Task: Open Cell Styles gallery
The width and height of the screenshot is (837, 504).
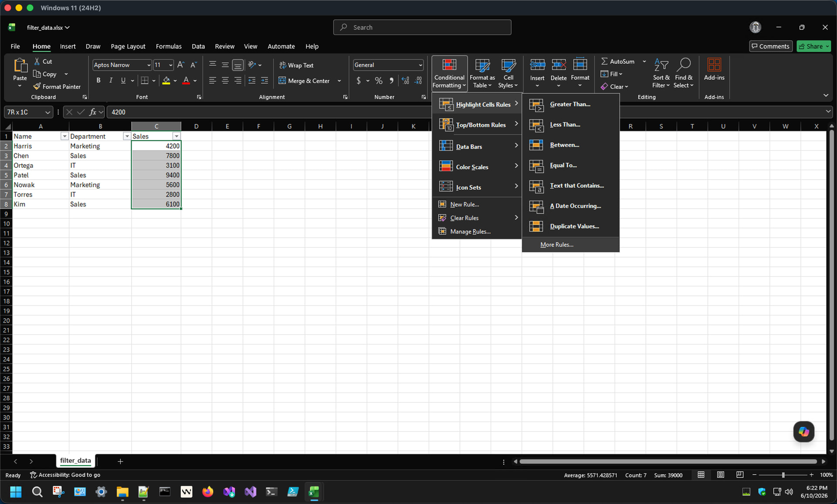Action: [508, 73]
